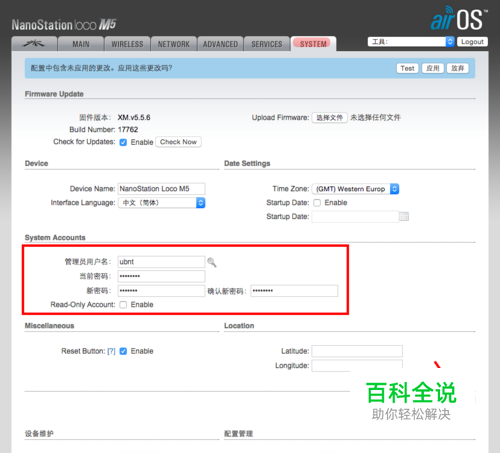Screen dimensions: 500x453
Task: Click the Longitude input field
Action: click(357, 365)
